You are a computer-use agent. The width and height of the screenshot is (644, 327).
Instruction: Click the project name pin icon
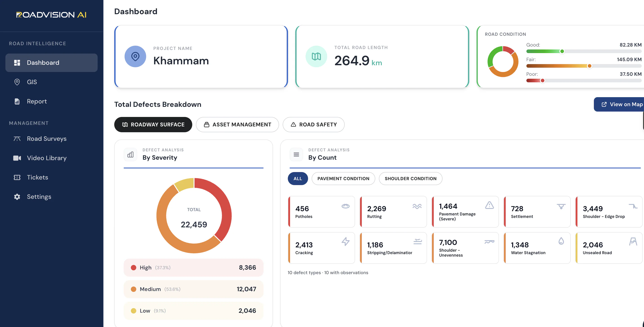tap(135, 56)
